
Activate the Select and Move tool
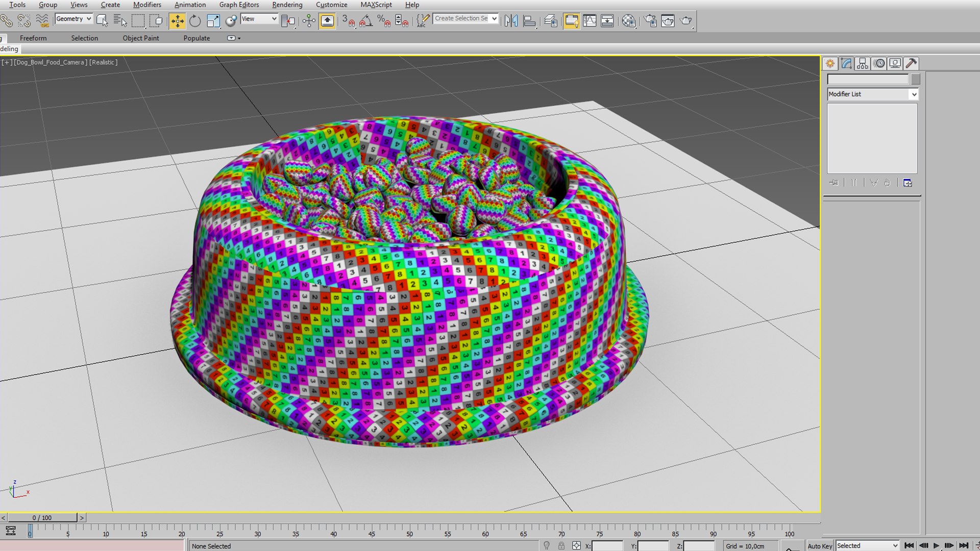point(177,21)
